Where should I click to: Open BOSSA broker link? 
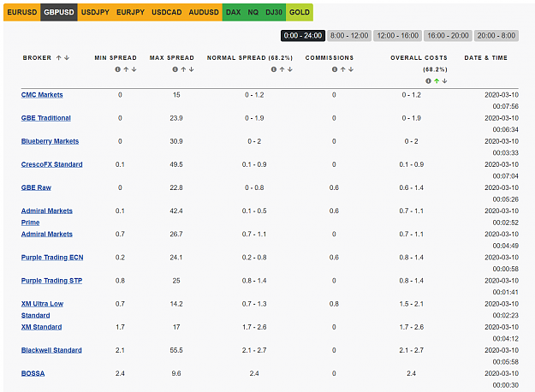tap(33, 373)
